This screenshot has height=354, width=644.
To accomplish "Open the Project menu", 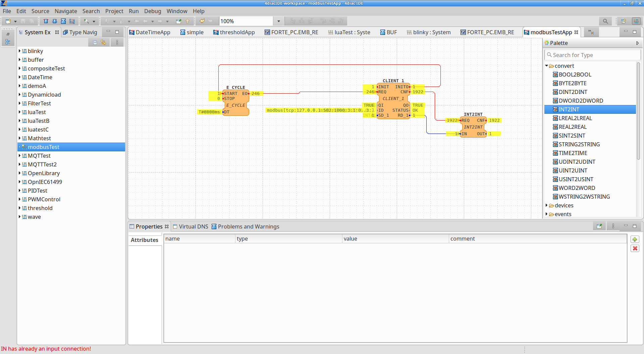I will pos(114,11).
